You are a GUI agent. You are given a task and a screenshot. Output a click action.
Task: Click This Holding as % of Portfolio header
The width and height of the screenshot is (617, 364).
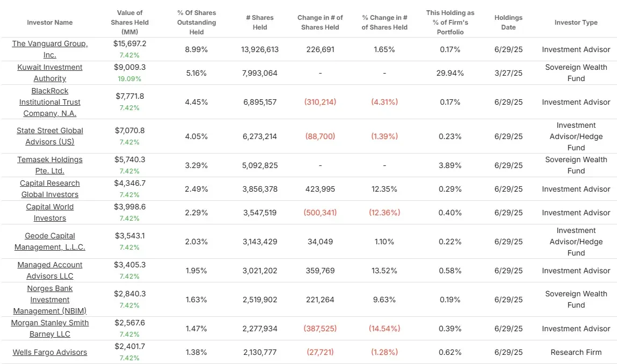coord(450,23)
